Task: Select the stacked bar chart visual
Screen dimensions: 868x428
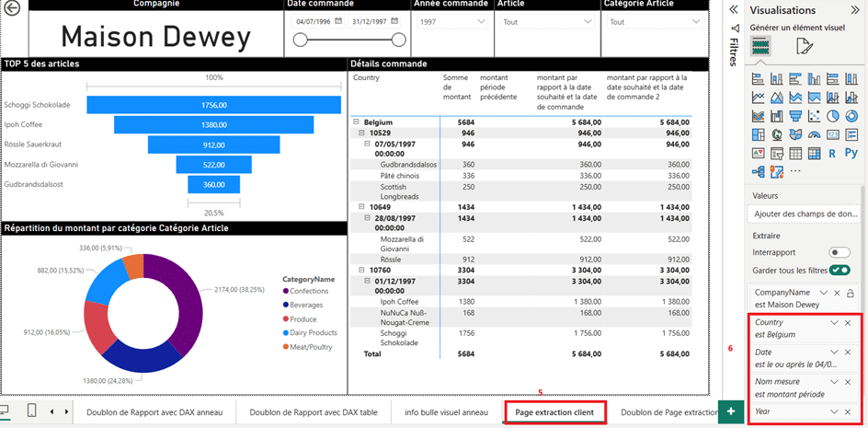Action: pos(758,79)
